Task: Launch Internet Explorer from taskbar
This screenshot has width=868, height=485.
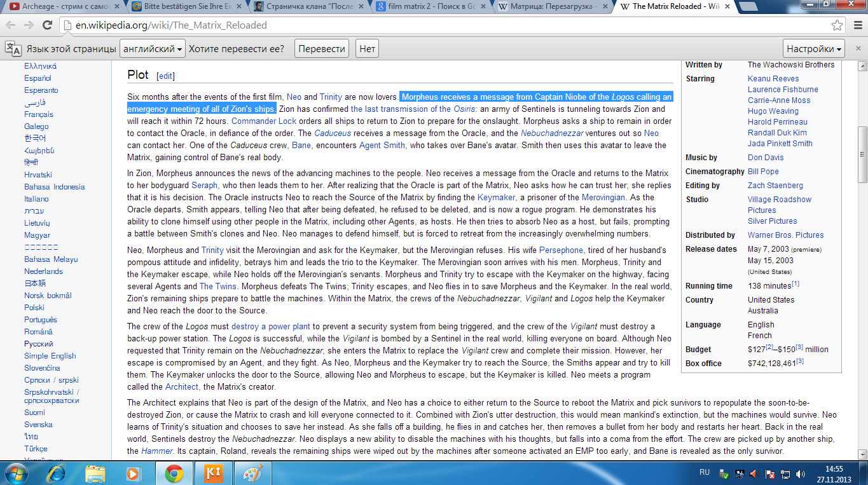Action: (x=57, y=473)
